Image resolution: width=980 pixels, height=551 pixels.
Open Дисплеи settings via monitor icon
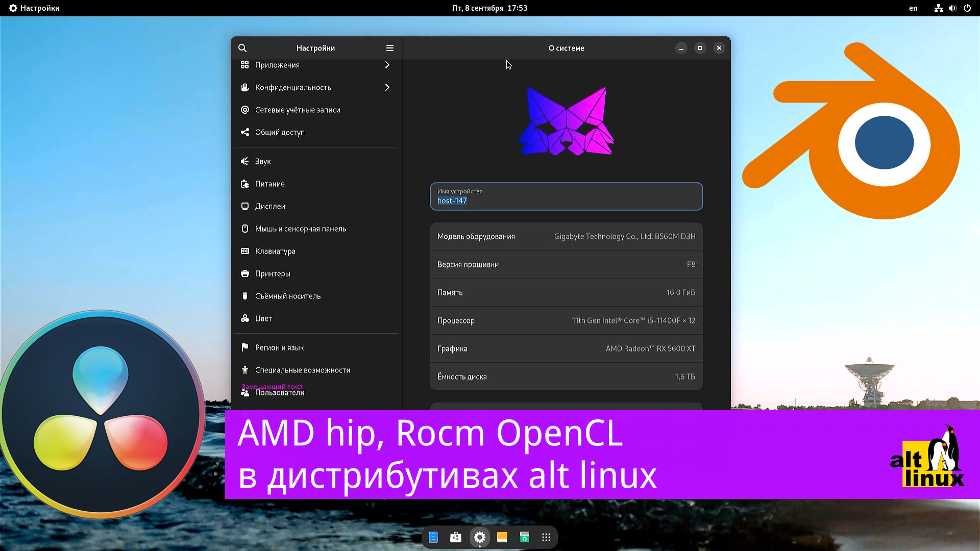click(x=245, y=206)
